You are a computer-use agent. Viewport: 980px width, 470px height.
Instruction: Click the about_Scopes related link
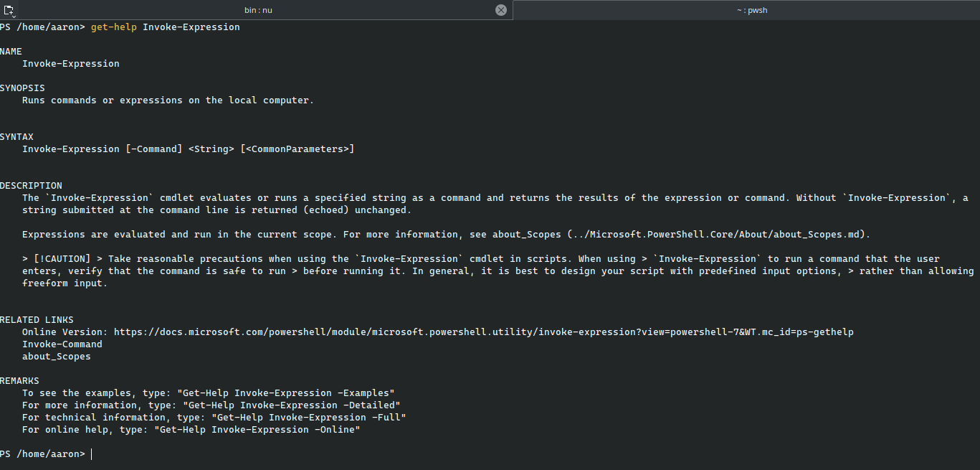56,356
